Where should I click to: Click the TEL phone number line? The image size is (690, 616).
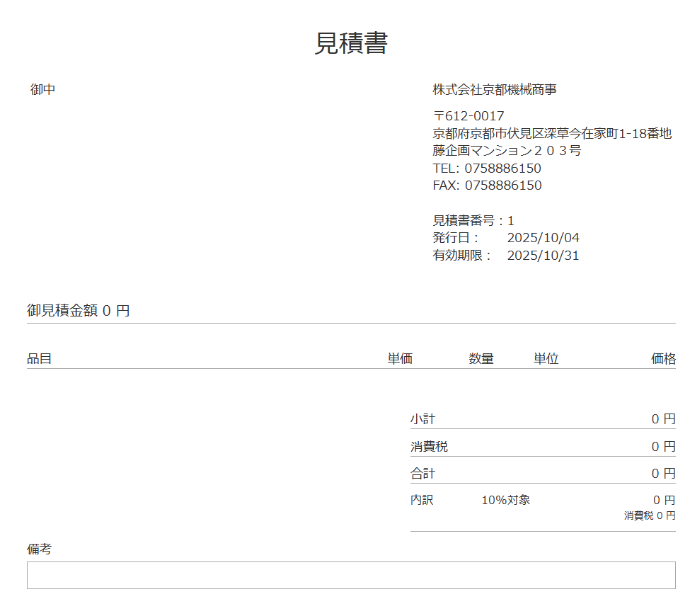(487, 169)
